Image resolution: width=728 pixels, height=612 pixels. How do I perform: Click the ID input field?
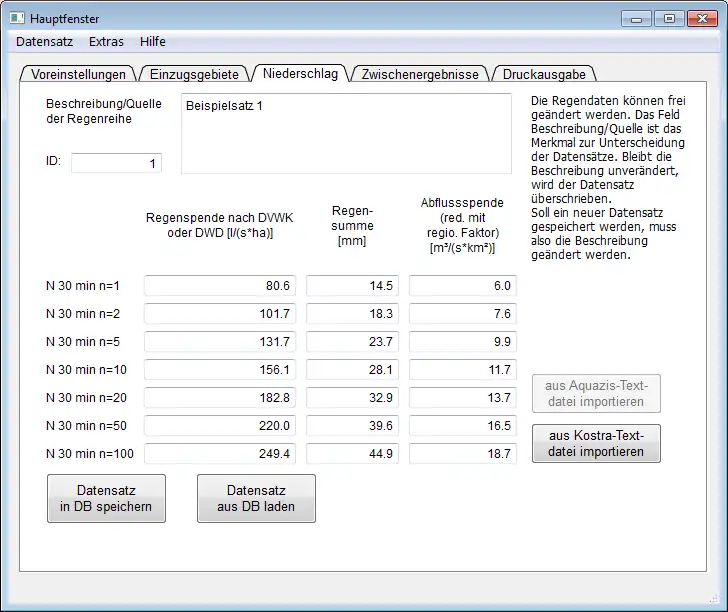[x=116, y=163]
